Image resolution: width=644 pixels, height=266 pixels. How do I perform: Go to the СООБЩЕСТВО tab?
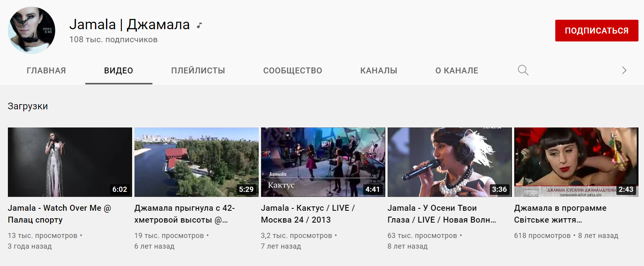point(293,71)
